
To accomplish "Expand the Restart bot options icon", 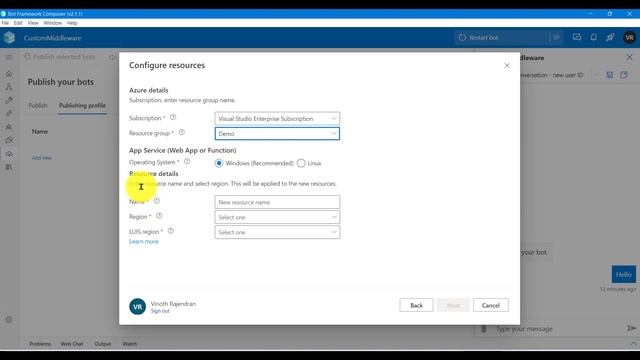I will click(x=556, y=38).
